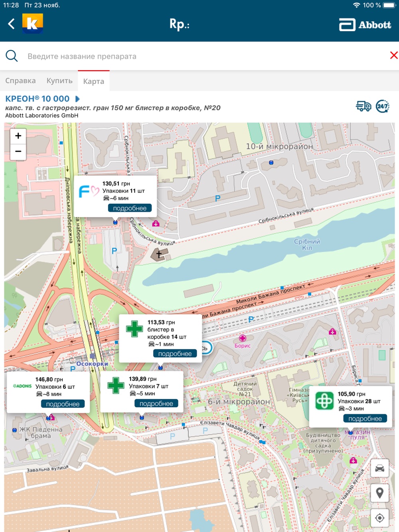Tap the Осокорки metro station label
The image size is (399, 532).
92,364
